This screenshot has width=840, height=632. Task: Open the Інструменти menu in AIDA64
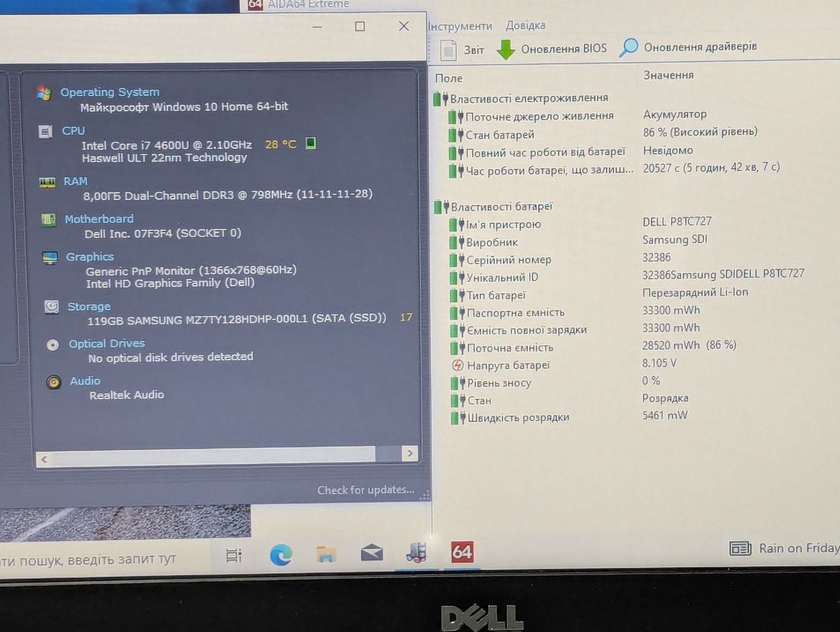[x=460, y=26]
